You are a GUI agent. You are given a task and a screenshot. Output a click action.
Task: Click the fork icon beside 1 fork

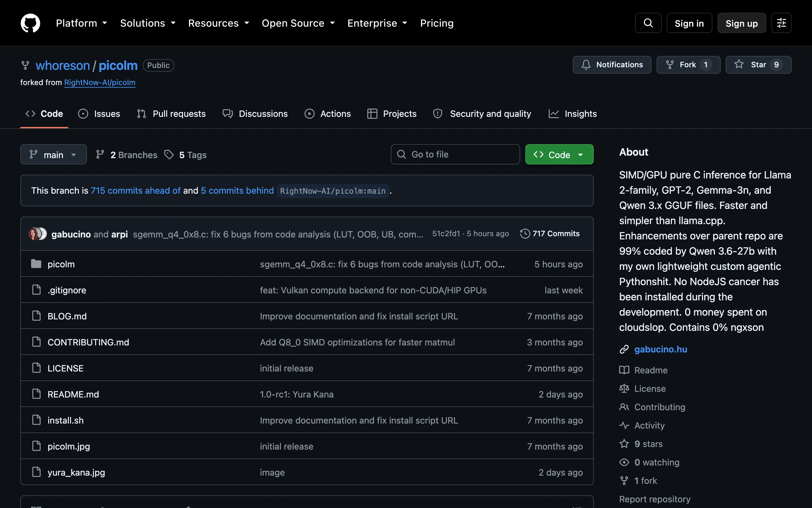(624, 481)
